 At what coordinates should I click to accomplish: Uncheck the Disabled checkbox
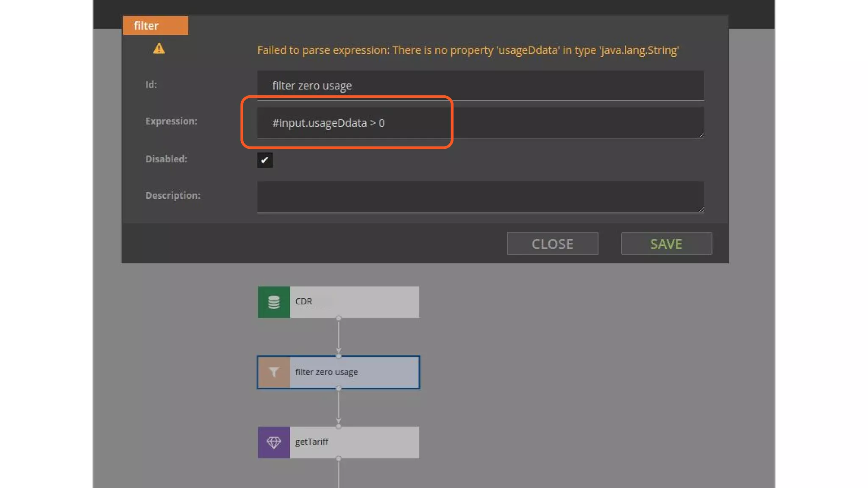point(265,160)
